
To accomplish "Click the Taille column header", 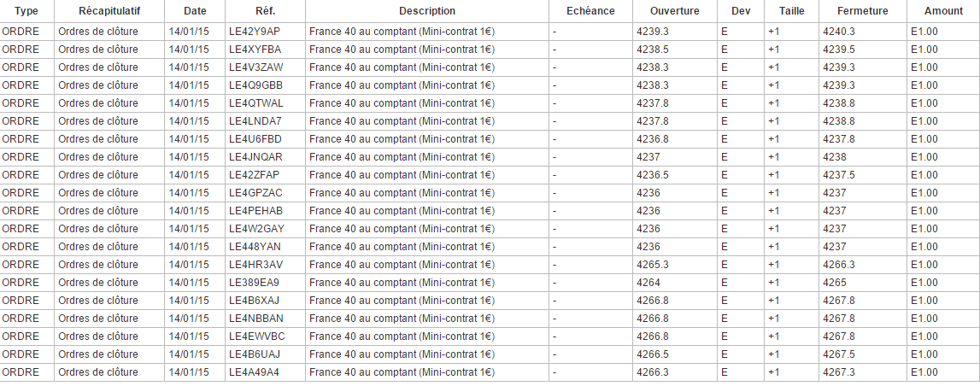I will 791,11.
